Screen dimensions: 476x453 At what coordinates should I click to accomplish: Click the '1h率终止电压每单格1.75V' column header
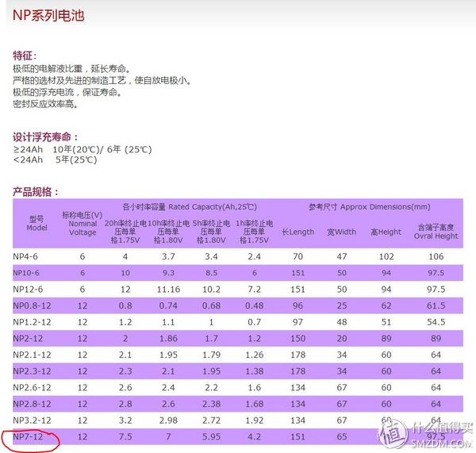[x=255, y=232]
